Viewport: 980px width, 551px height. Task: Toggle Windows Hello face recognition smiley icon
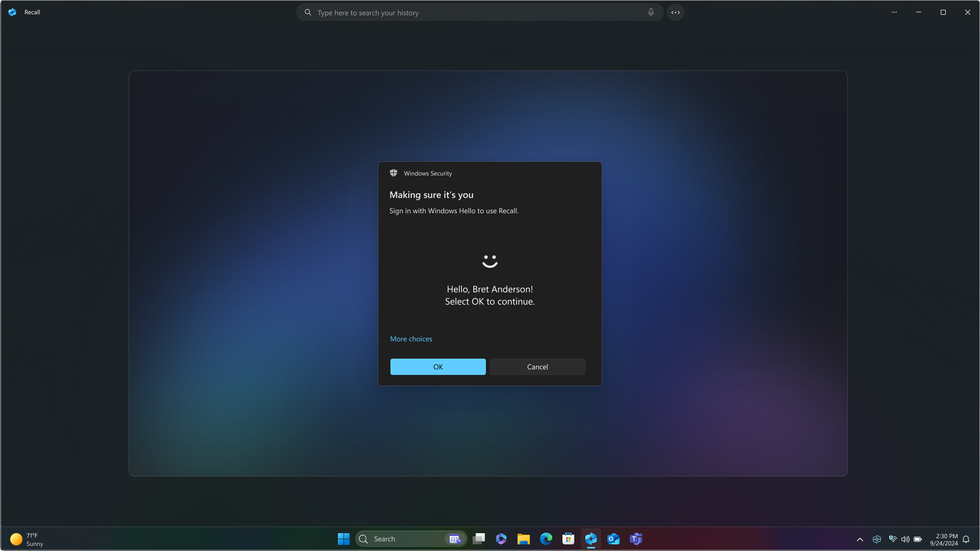click(490, 260)
